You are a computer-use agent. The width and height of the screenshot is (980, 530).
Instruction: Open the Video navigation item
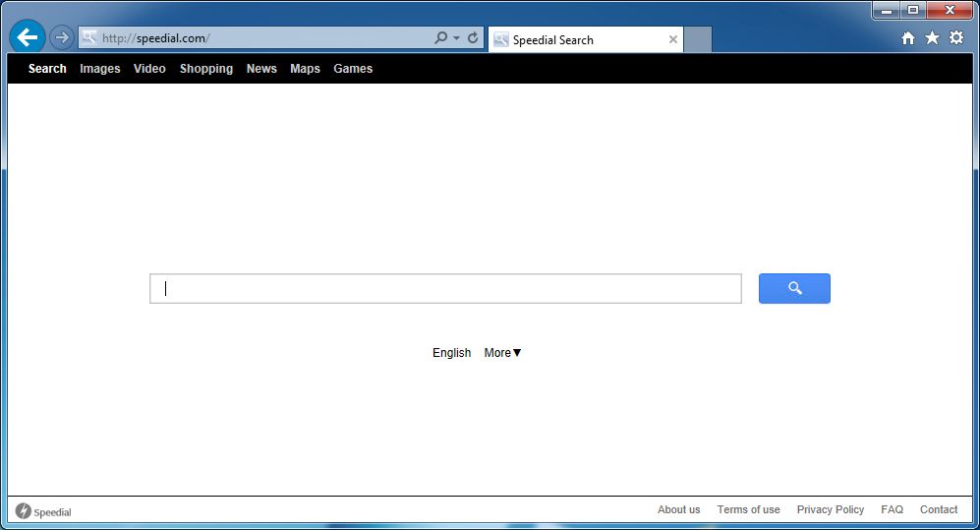[x=149, y=69]
